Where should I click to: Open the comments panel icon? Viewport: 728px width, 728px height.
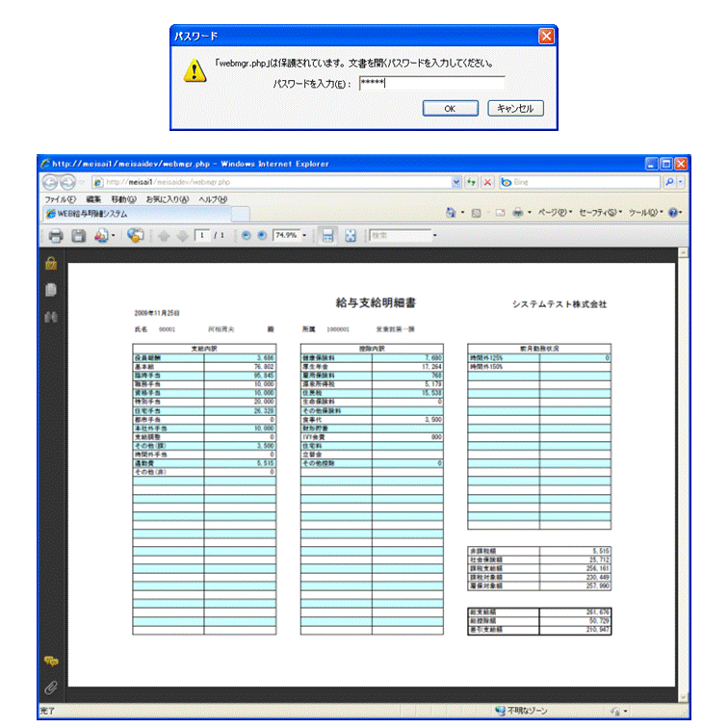click(x=51, y=662)
